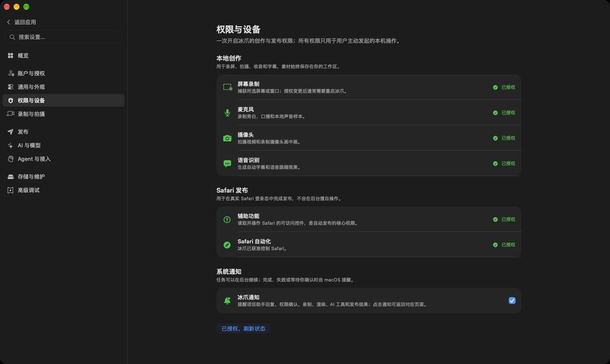Click 已授权 status for Safari 自动化
The width and height of the screenshot is (610, 364).
click(504, 245)
